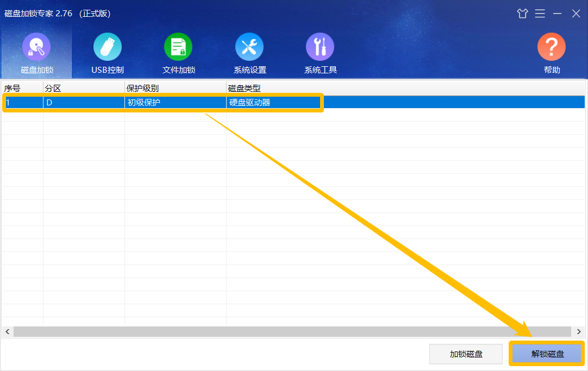Open 系统设置 wrench-screwdriver icon
Viewport: 588px width, 371px height.
click(249, 47)
